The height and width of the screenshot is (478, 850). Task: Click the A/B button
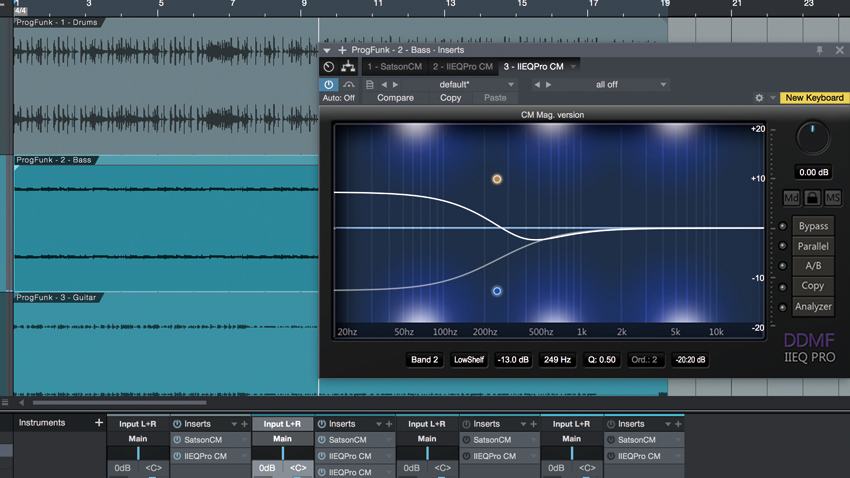[x=813, y=266]
